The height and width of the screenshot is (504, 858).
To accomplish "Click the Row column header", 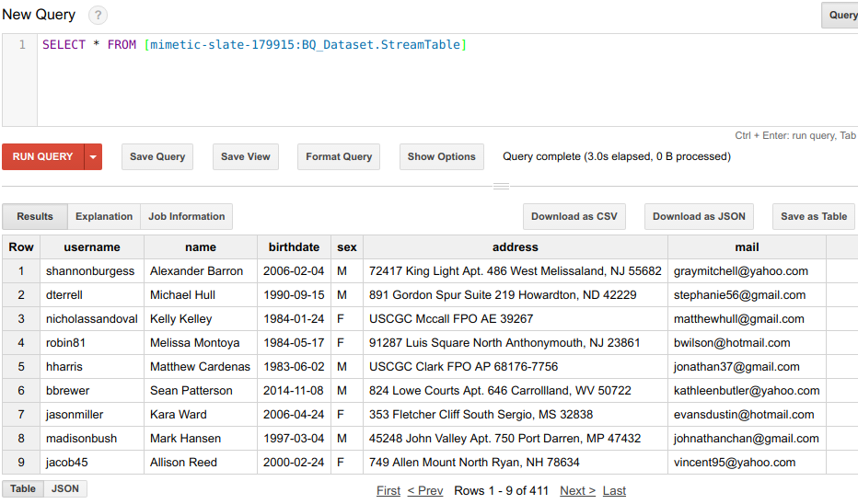I will [x=21, y=247].
